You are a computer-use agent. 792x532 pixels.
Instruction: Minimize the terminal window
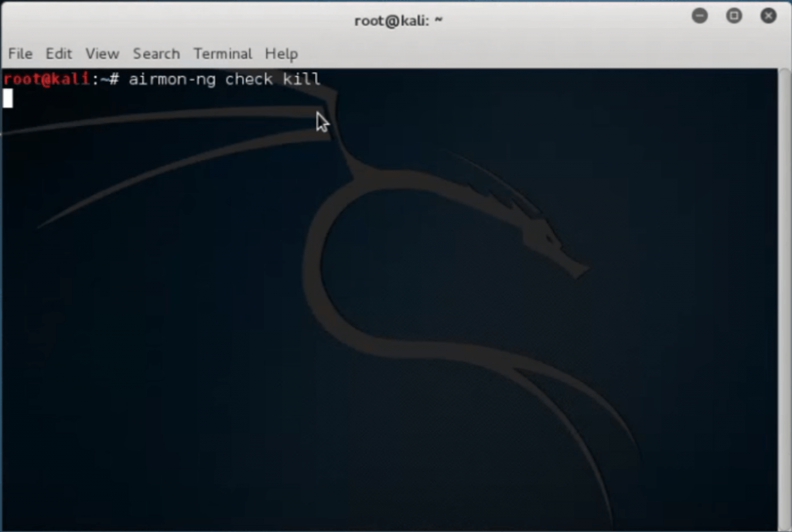click(700, 16)
